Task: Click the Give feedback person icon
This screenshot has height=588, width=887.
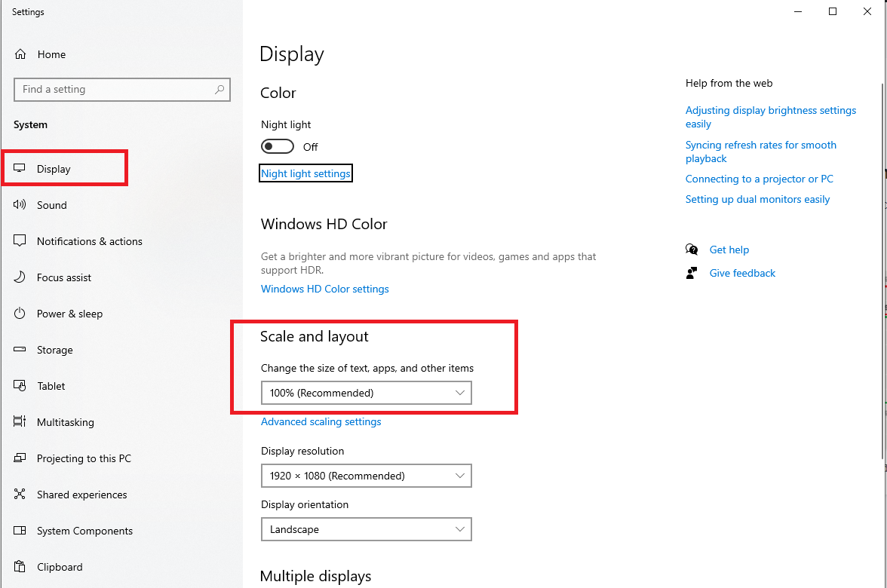Action: (692, 273)
